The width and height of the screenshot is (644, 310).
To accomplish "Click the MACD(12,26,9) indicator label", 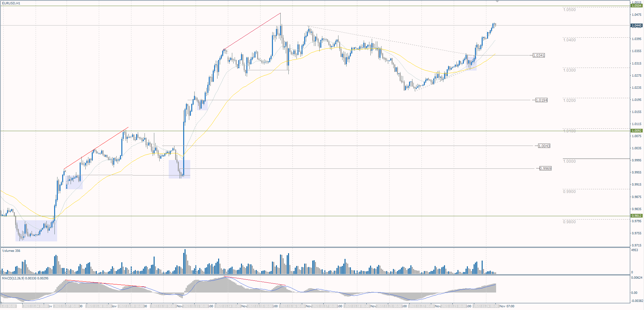I will point(25,278).
